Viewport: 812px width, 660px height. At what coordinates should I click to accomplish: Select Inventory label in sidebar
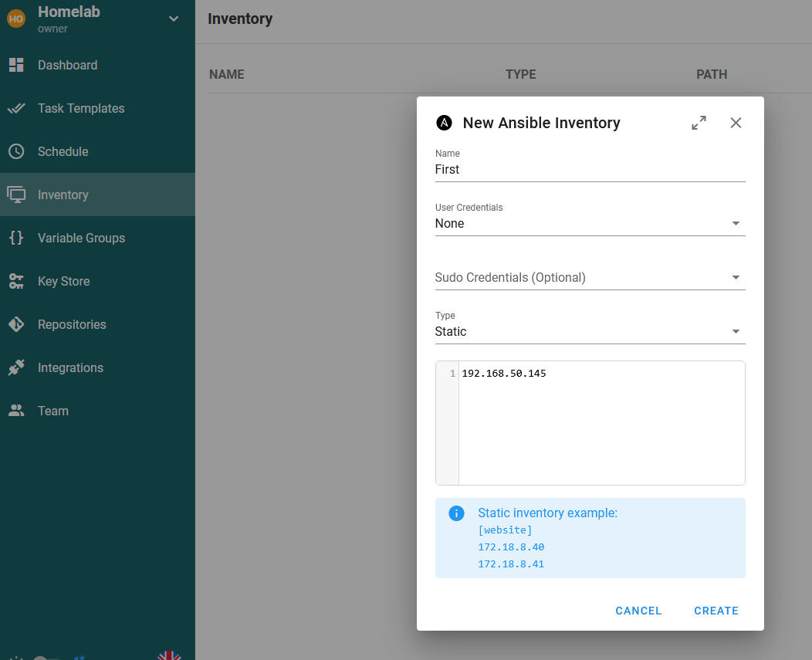(63, 195)
